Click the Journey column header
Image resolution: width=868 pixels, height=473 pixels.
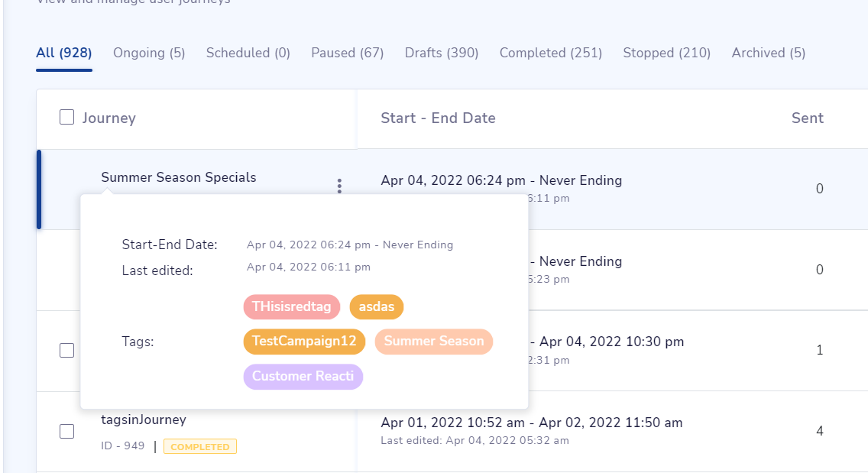click(x=108, y=118)
